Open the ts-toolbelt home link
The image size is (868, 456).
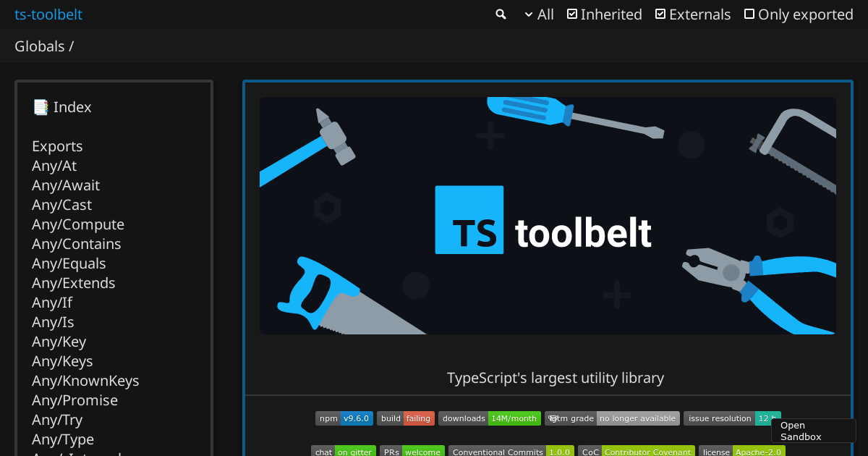pyautogui.click(x=48, y=14)
